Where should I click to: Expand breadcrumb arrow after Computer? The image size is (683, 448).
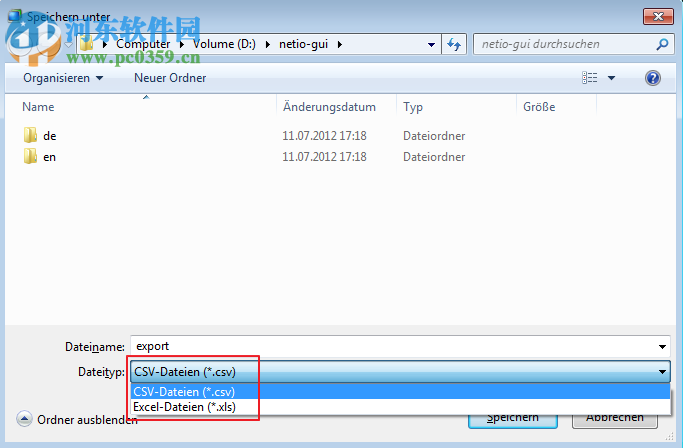click(182, 44)
